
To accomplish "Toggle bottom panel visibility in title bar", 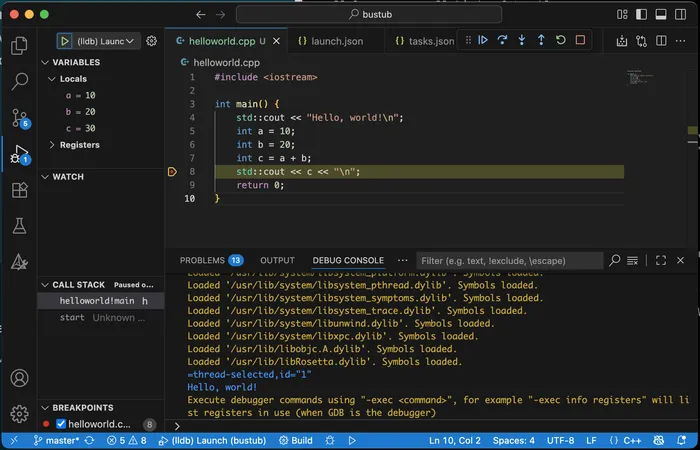I will (661, 14).
